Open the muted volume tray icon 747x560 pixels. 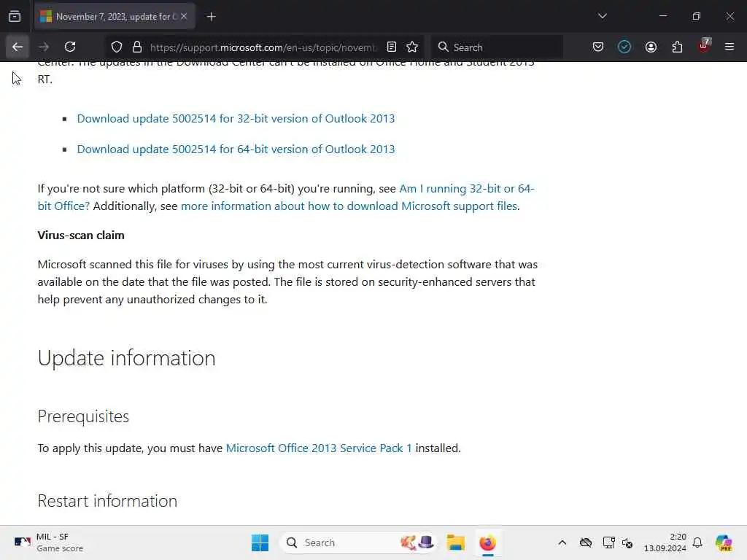point(627,542)
